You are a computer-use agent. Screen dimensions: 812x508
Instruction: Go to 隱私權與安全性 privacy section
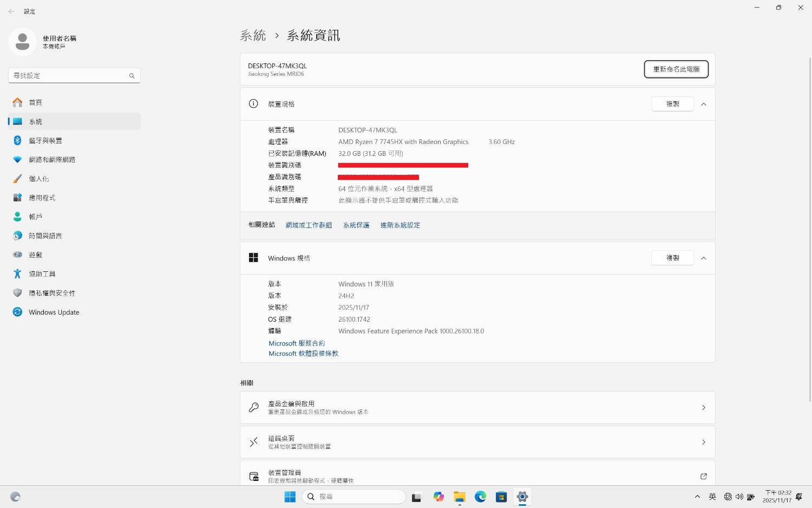coord(52,293)
